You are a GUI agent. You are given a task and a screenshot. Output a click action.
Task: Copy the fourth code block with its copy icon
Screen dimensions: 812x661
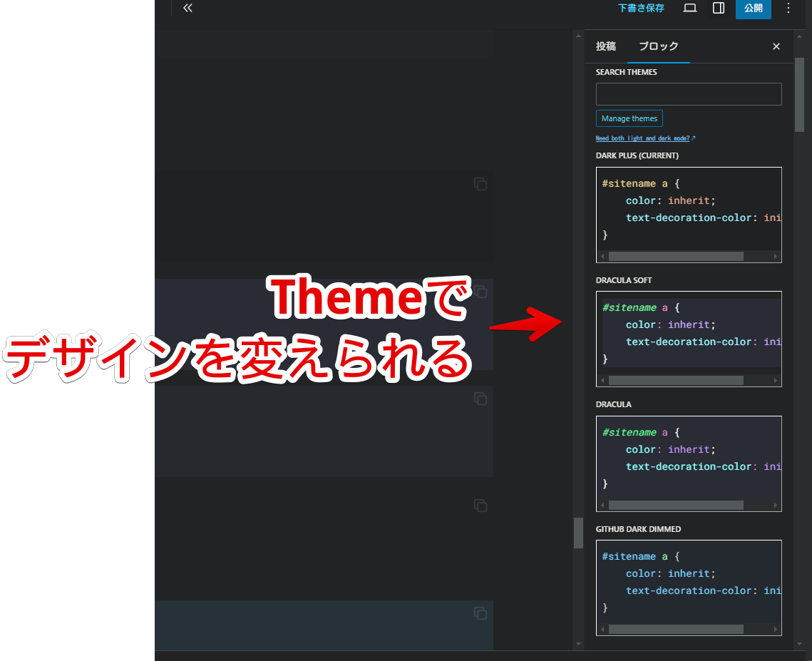pos(480,506)
